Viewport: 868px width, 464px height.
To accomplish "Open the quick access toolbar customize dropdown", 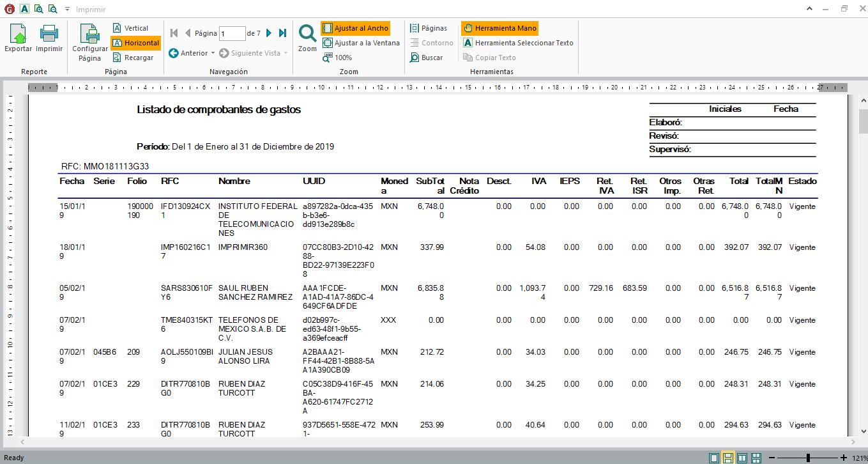I will coord(67,10).
